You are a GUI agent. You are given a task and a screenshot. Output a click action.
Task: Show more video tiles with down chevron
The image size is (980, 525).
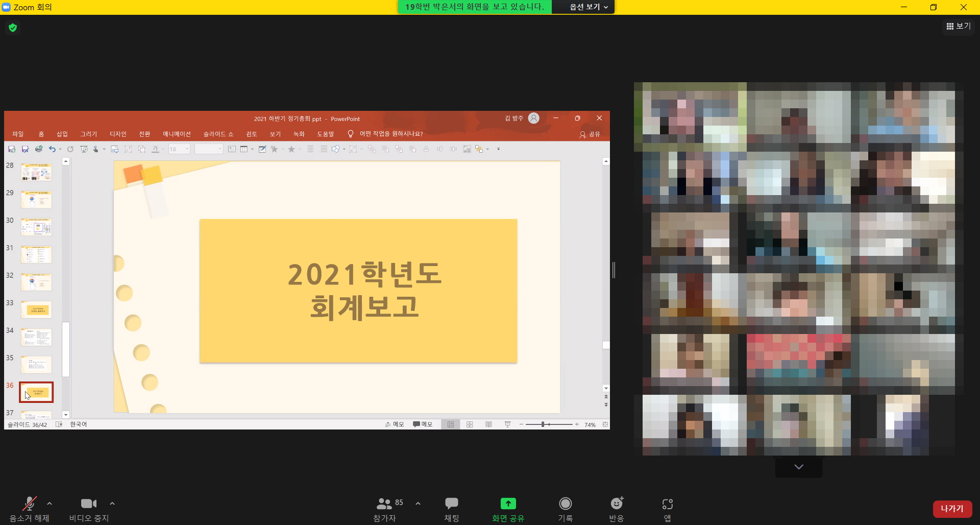point(799,467)
